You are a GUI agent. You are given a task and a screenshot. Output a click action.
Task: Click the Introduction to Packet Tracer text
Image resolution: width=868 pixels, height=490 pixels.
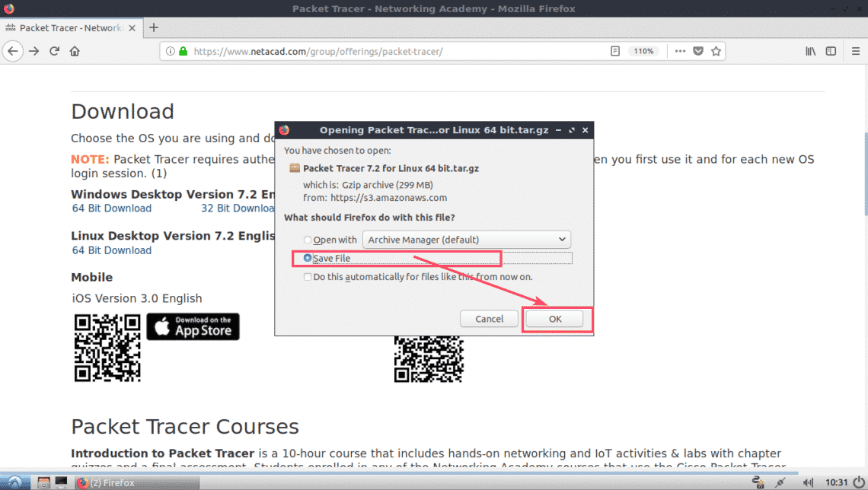point(163,453)
